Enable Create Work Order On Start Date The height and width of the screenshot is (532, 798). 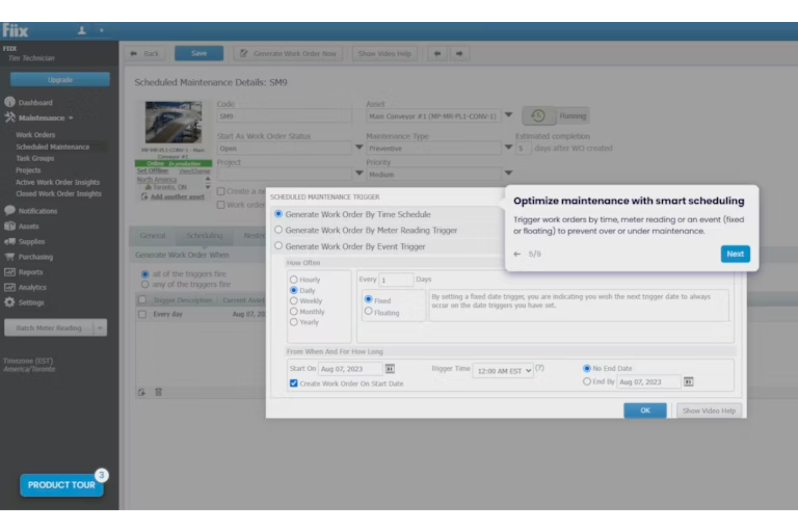pos(293,383)
